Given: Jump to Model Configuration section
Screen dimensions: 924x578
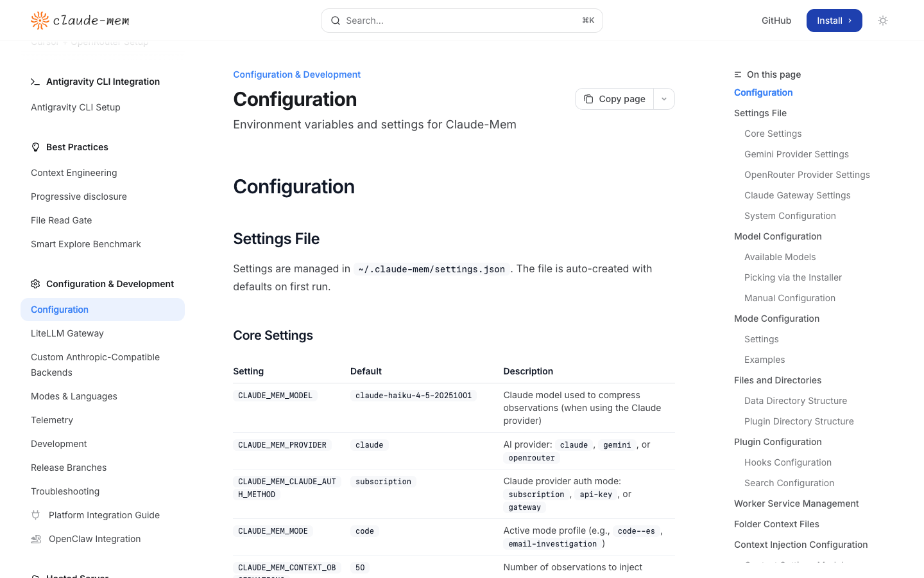Looking at the screenshot, I should (778, 236).
